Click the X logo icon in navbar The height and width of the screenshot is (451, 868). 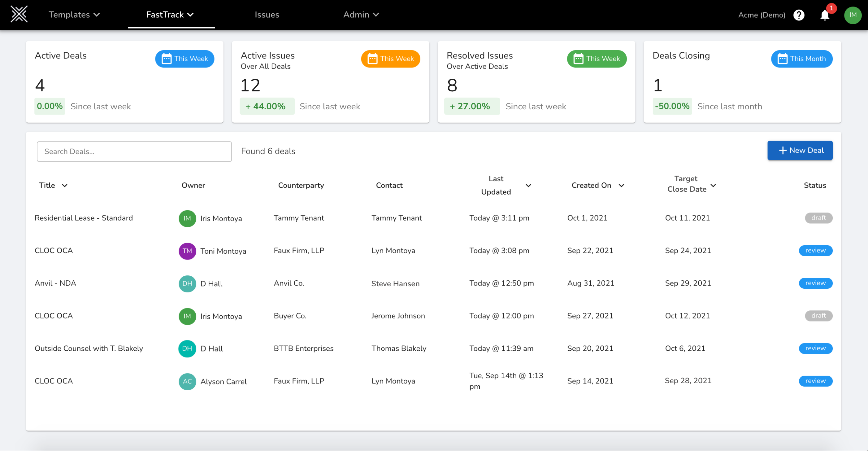pyautogui.click(x=19, y=15)
